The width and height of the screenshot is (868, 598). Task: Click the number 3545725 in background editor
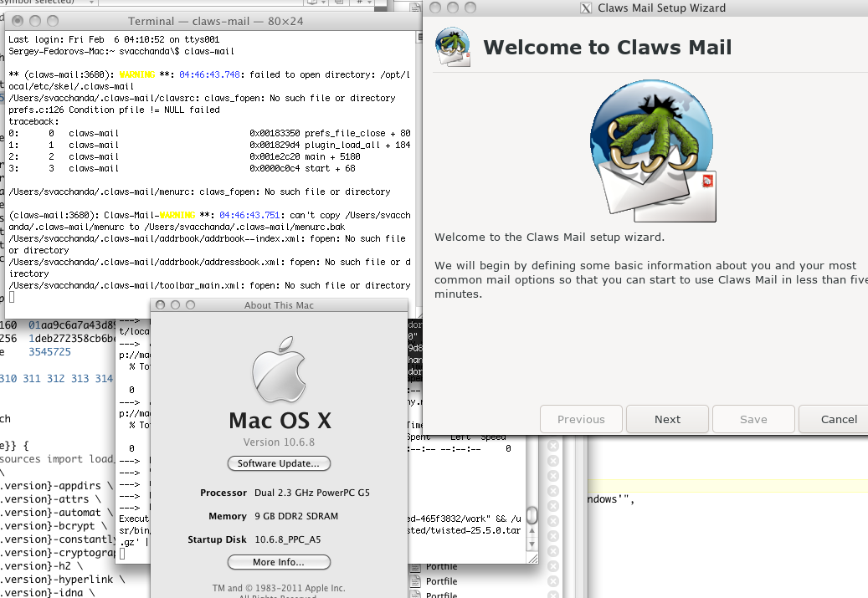pyautogui.click(x=50, y=352)
